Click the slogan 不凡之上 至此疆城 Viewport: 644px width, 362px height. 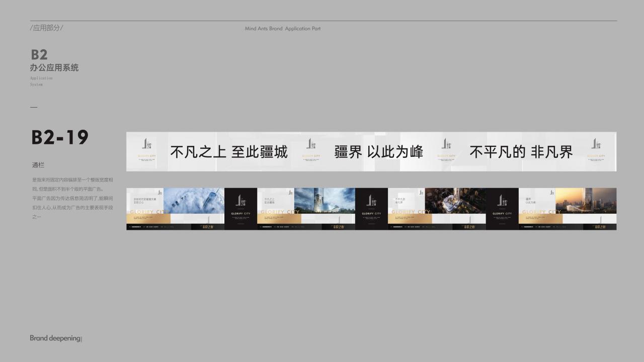point(229,152)
